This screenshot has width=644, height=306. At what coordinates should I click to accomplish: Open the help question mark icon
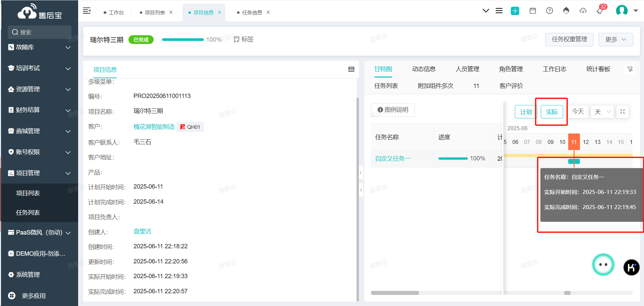549,11
